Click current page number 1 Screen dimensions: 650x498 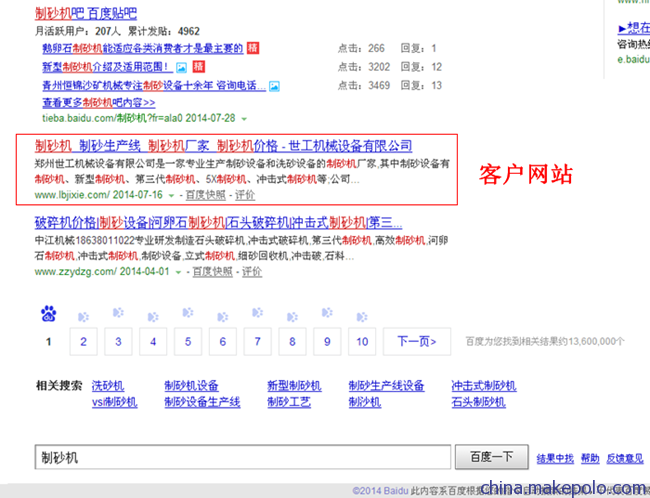pos(49,342)
